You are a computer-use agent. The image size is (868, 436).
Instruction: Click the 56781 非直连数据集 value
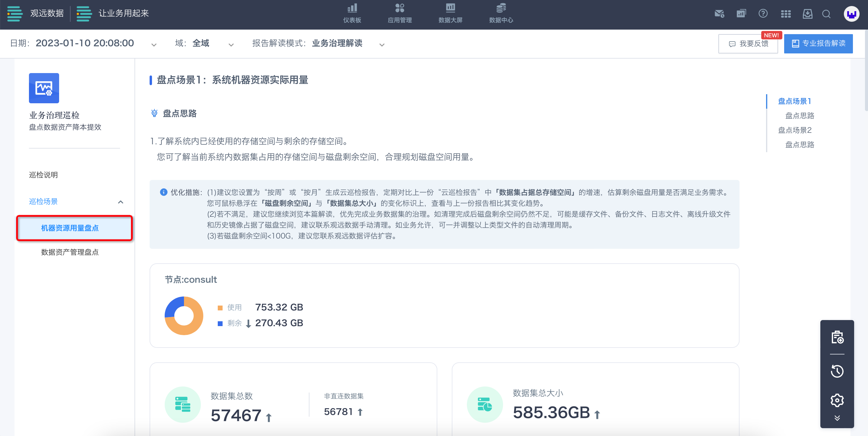point(338,412)
